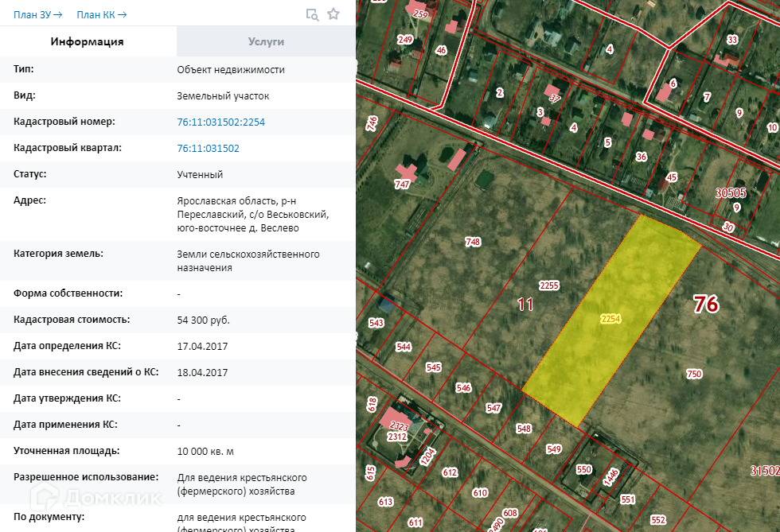Switch to the Услуги tab
Image resolution: width=780 pixels, height=532 pixels.
tap(266, 41)
